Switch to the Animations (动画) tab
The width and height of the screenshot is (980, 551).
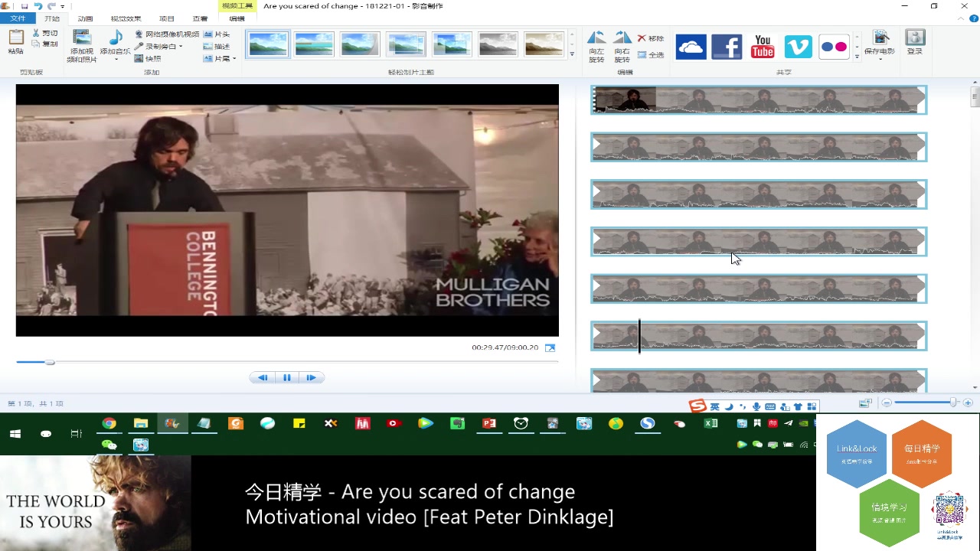point(85,18)
